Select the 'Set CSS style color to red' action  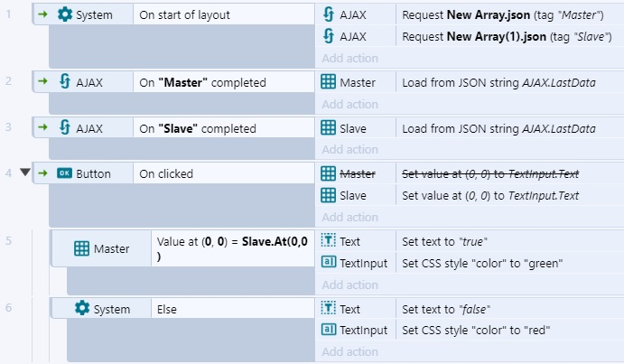click(x=476, y=330)
